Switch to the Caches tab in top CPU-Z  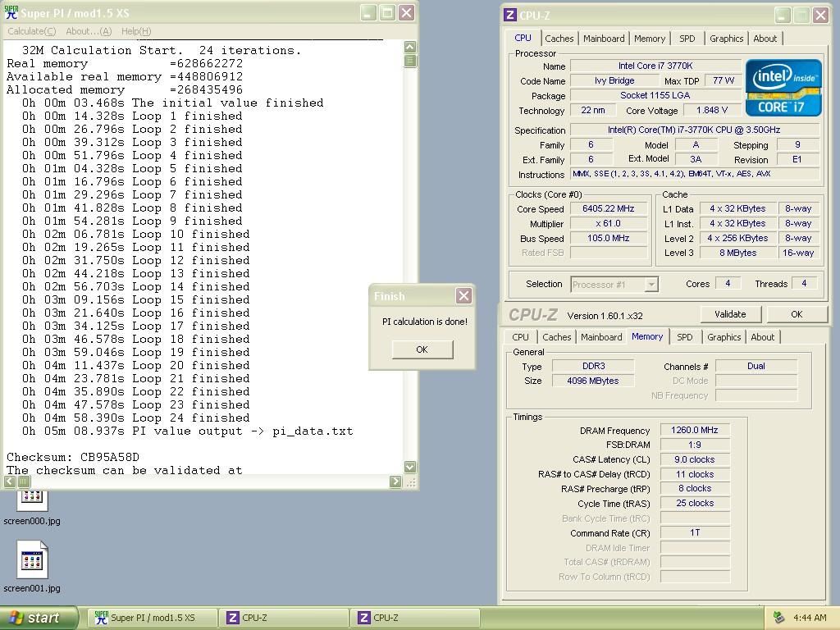click(x=559, y=39)
